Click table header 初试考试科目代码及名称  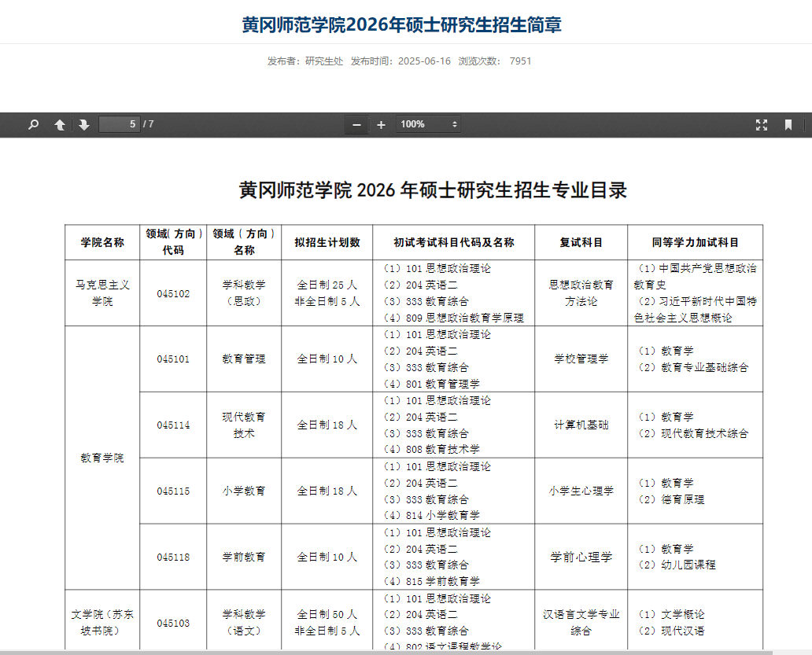click(454, 242)
